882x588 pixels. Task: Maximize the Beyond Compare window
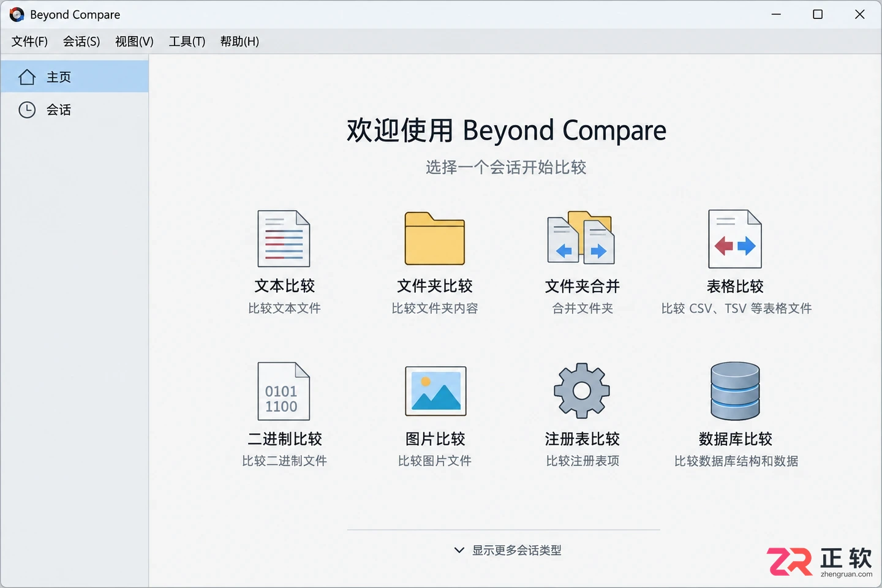(818, 14)
